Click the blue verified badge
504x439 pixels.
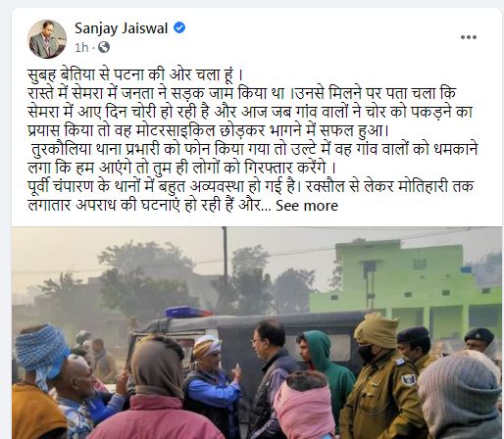pos(179,27)
